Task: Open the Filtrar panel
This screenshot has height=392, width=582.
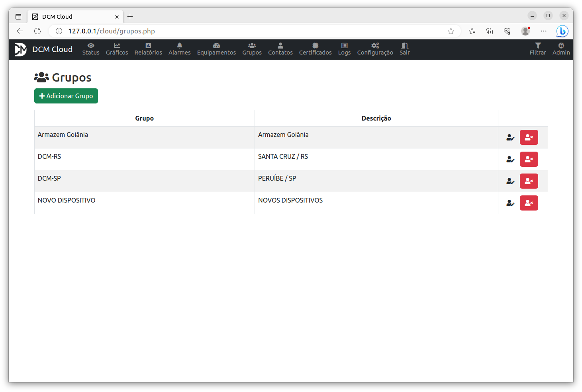Action: (x=538, y=49)
